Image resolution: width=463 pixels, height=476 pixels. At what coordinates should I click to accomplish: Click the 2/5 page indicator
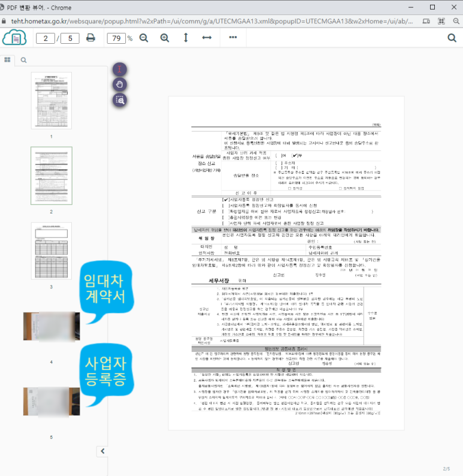446,469
